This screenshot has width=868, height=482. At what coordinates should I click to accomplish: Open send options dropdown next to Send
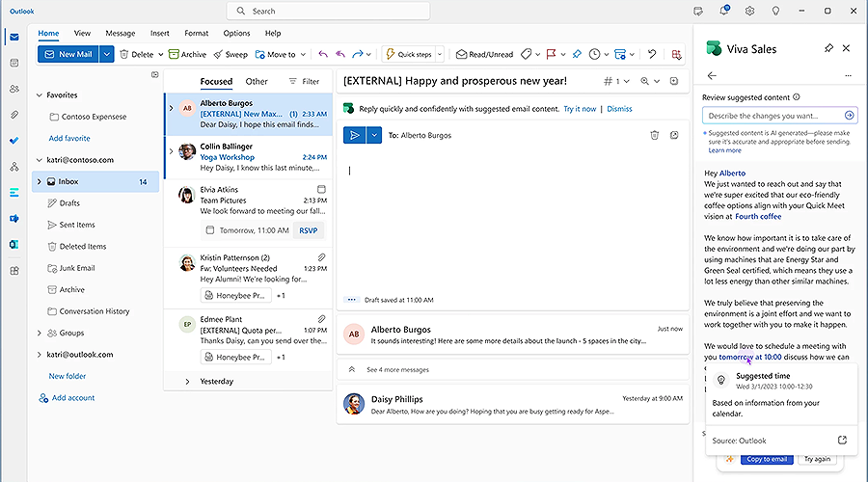[375, 135]
